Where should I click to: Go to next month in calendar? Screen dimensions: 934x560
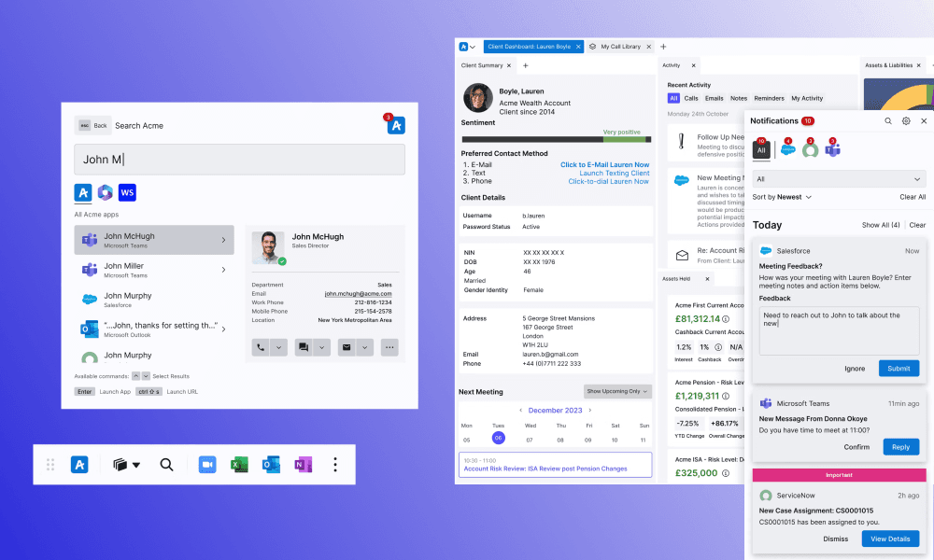tap(590, 410)
